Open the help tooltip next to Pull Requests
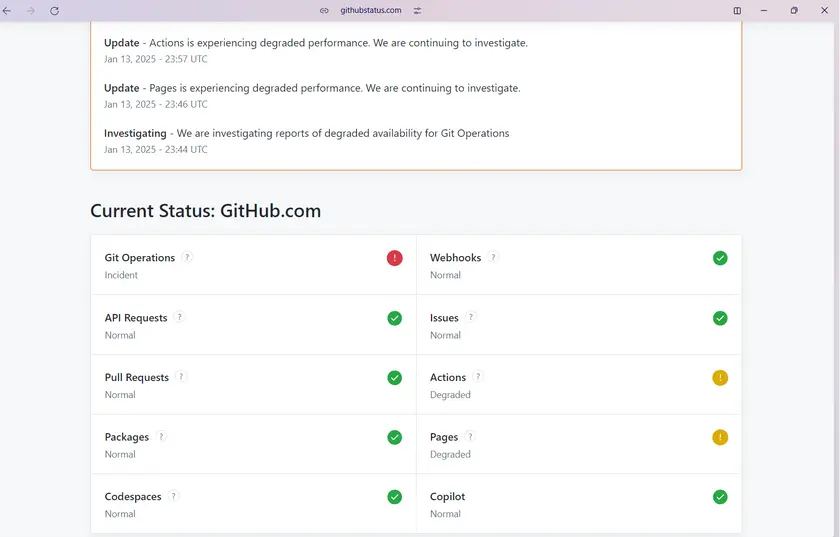This screenshot has width=840, height=537. [x=181, y=376]
